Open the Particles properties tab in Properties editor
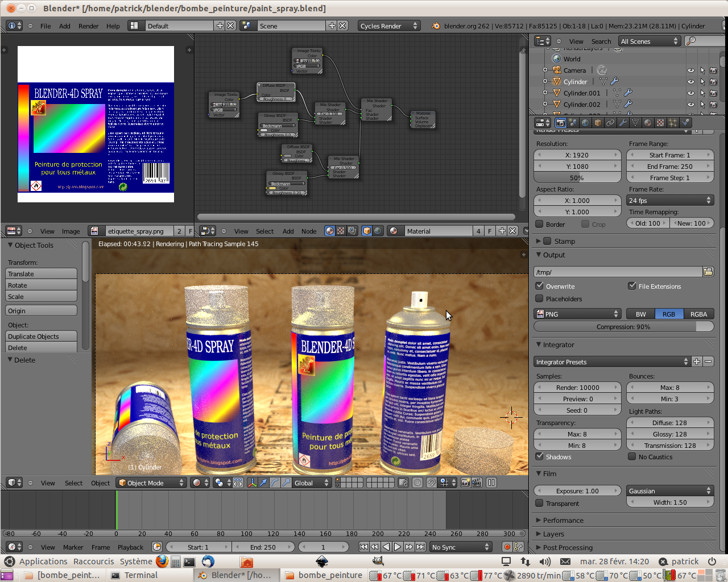This screenshot has height=582, width=728. pyautogui.click(x=673, y=122)
